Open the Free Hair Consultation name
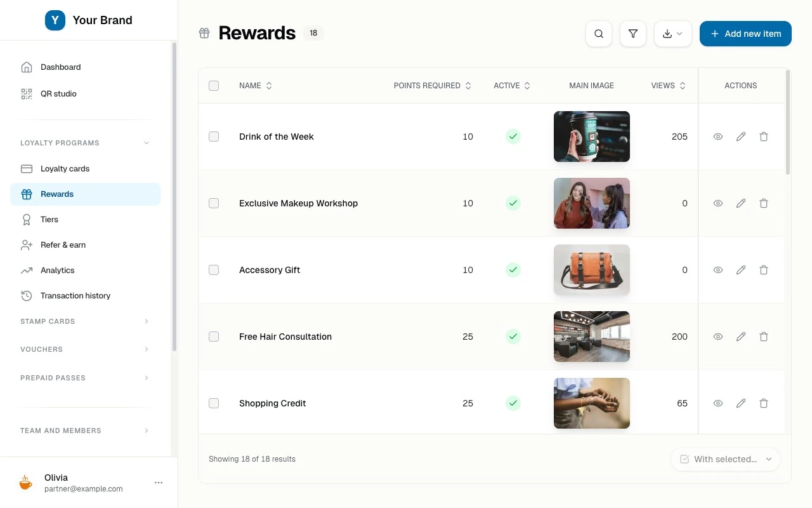Image resolution: width=812 pixels, height=508 pixels. point(285,337)
